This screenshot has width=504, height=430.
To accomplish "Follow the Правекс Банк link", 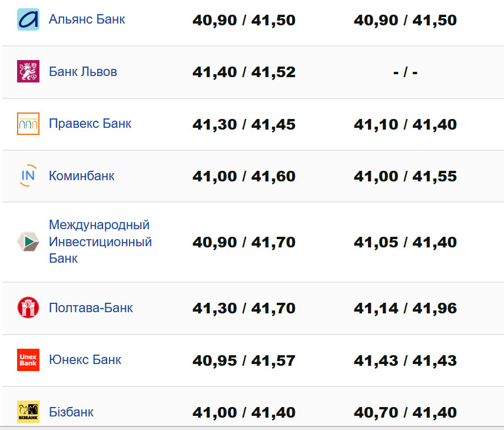I will (89, 124).
